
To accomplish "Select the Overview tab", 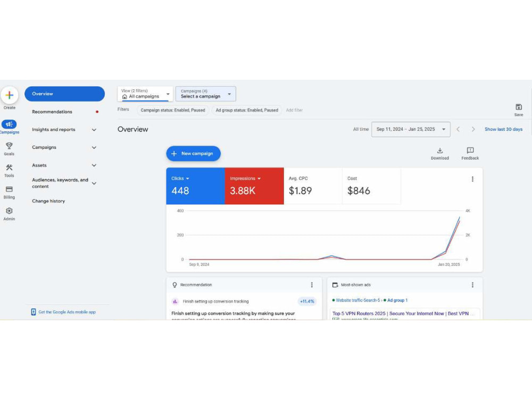I will (x=64, y=94).
